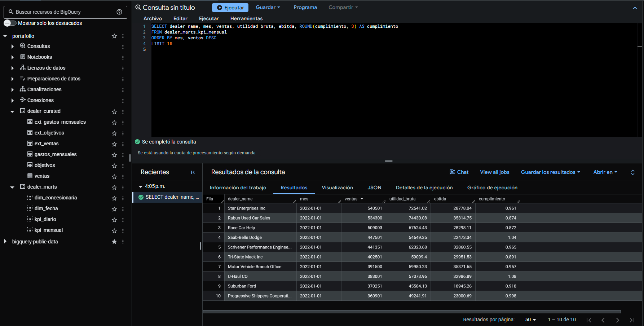
Task: Expand the Consultas node
Action: coord(13,47)
